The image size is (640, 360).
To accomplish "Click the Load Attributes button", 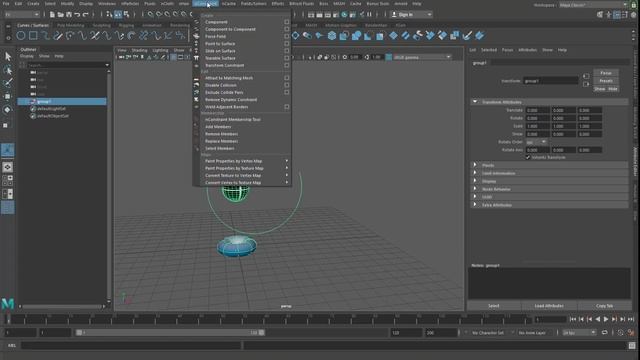I will (x=549, y=306).
